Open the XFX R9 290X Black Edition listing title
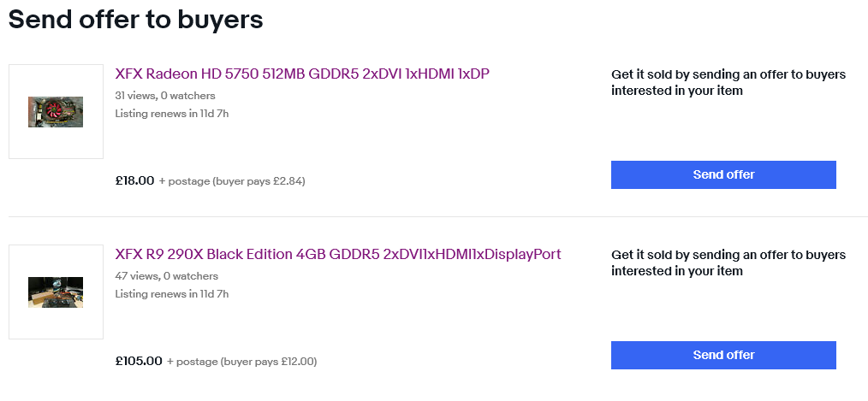This screenshot has height=401, width=868. tap(338, 254)
